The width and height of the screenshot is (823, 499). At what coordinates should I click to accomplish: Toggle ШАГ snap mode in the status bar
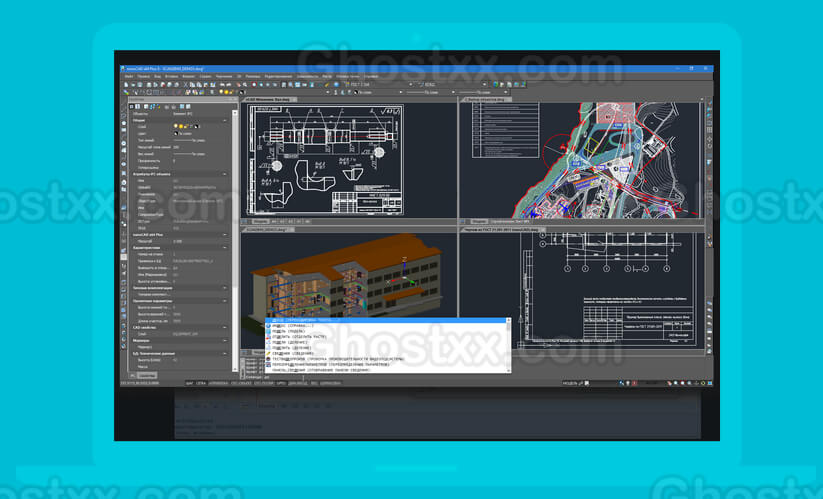coord(188,383)
